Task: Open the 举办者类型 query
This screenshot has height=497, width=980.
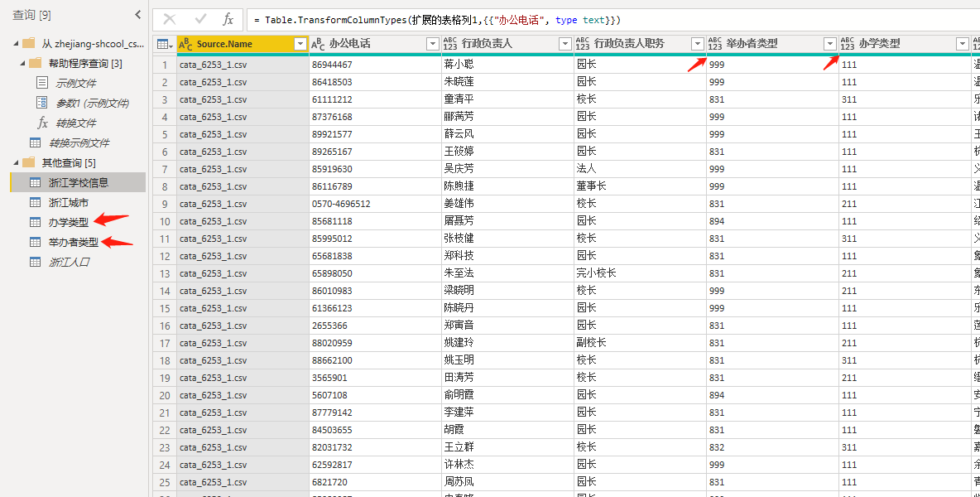Action: (x=73, y=242)
